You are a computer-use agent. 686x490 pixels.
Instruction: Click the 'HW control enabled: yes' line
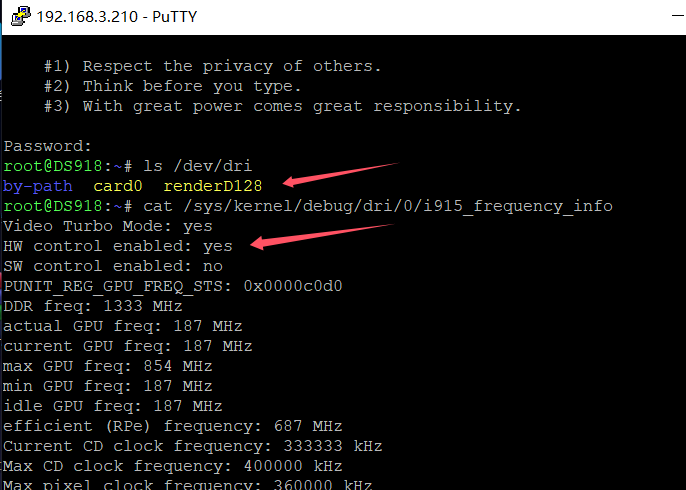118,246
